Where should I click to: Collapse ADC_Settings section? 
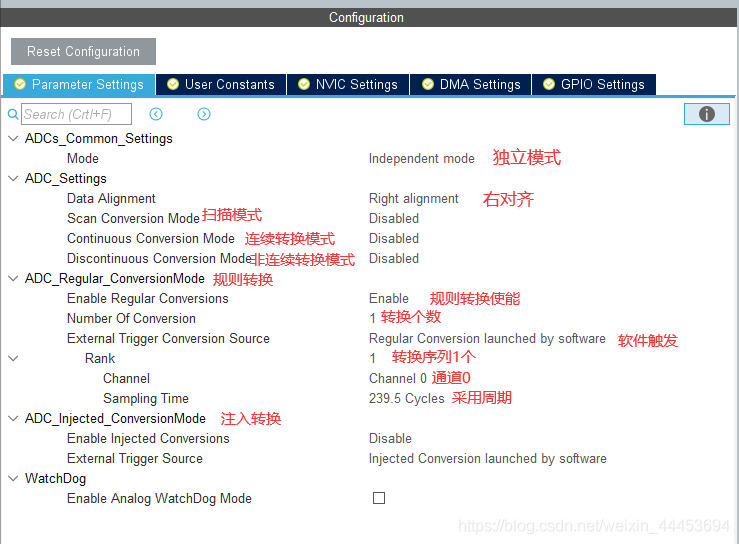13,179
